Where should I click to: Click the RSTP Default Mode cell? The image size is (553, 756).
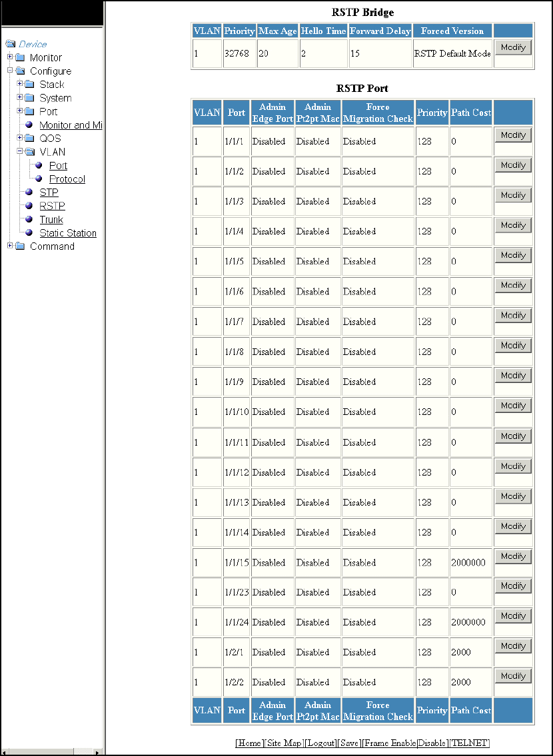[452, 53]
